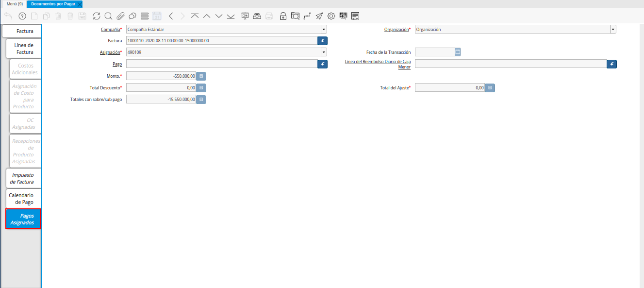This screenshot has height=288, width=644.
Task: Click the Refresh record icon
Action: point(97,16)
